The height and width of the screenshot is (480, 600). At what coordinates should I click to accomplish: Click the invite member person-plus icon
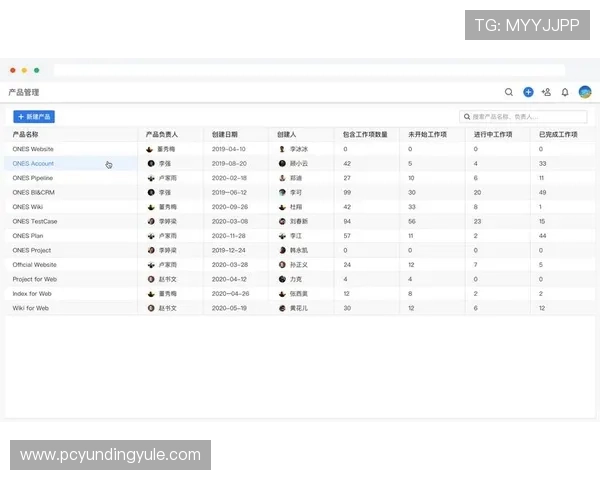(x=546, y=92)
